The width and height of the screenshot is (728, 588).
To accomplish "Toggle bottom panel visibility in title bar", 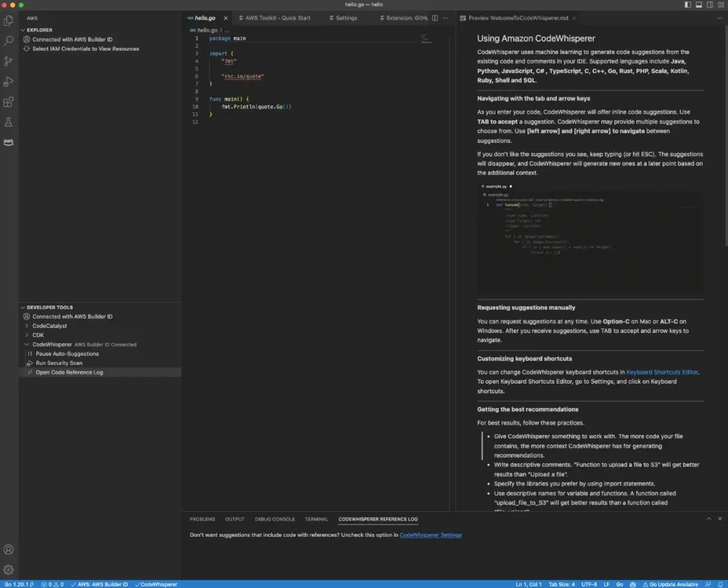I will [698, 5].
